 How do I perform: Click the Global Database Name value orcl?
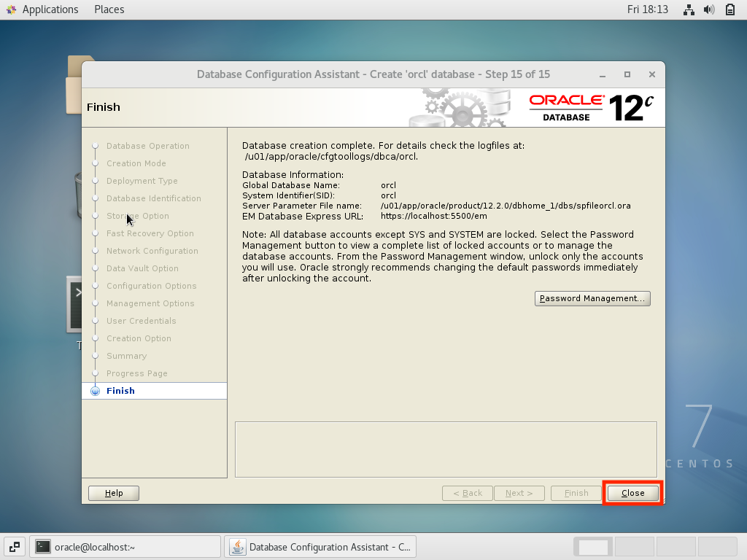pyautogui.click(x=388, y=185)
